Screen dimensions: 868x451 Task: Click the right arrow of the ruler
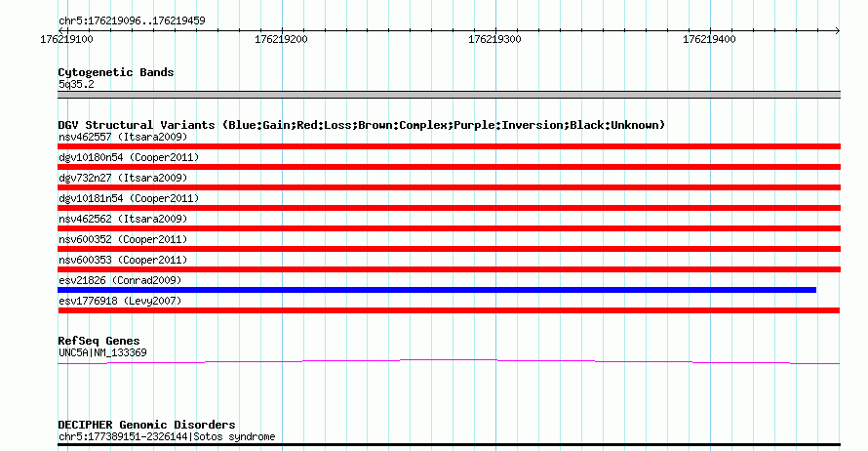coord(837,30)
